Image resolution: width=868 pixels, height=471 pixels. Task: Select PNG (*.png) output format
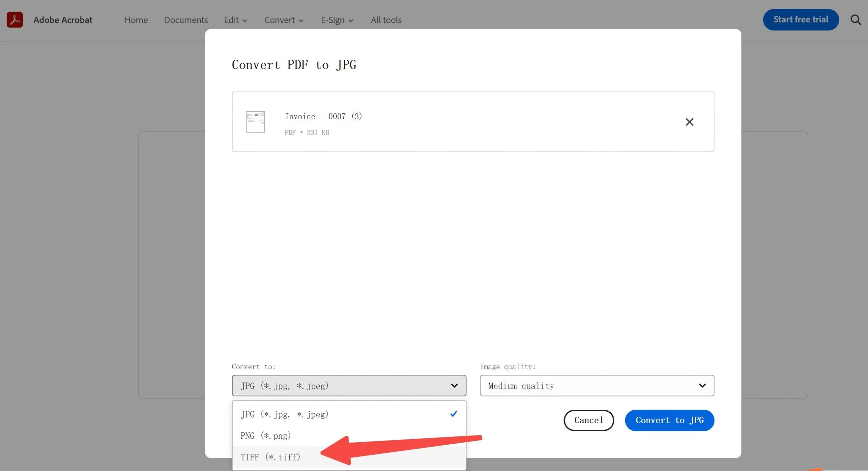tap(265, 435)
